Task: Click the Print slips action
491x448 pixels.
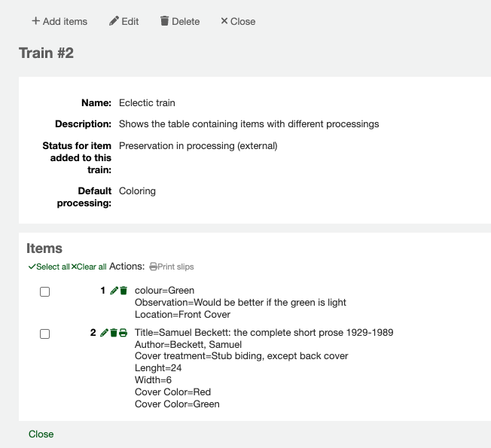Action: (172, 267)
